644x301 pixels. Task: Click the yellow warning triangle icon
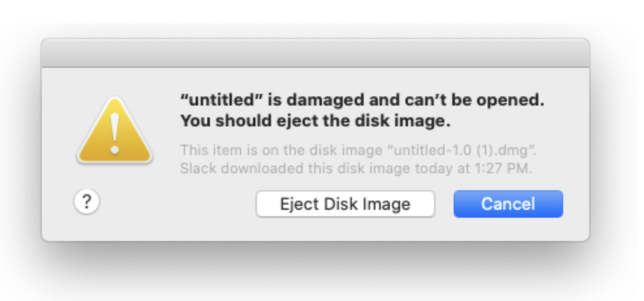click(114, 132)
